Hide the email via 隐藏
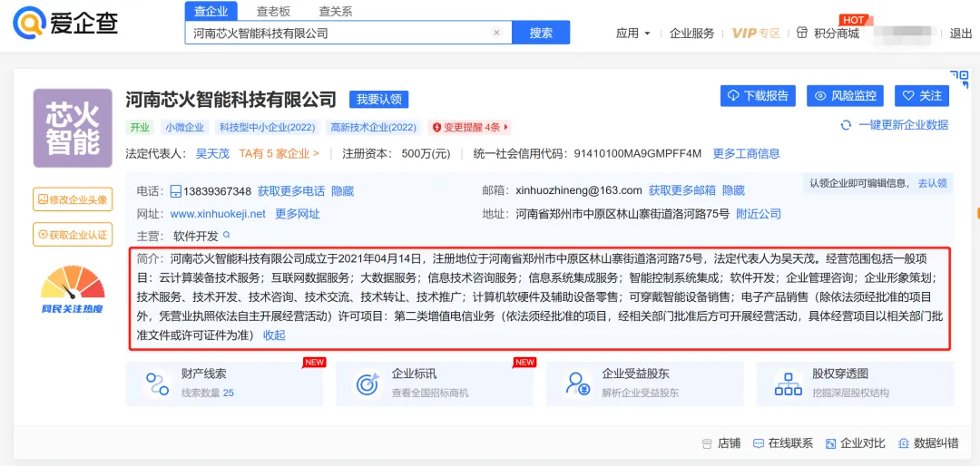The height and width of the screenshot is (466, 980). pyautogui.click(x=734, y=190)
